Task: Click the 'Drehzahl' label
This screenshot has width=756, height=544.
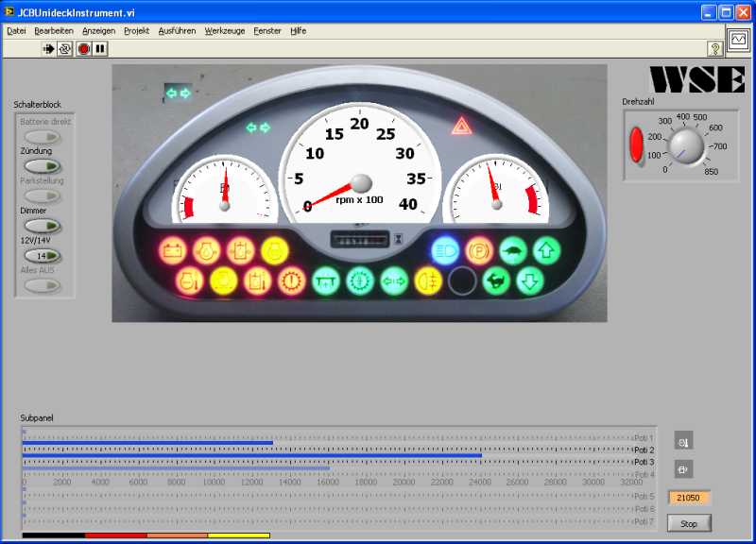Action: (x=638, y=102)
